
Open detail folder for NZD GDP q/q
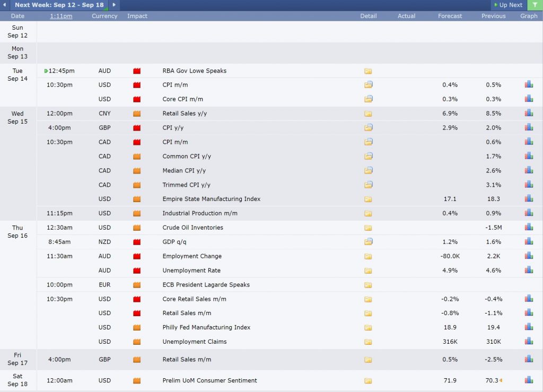pyautogui.click(x=368, y=242)
